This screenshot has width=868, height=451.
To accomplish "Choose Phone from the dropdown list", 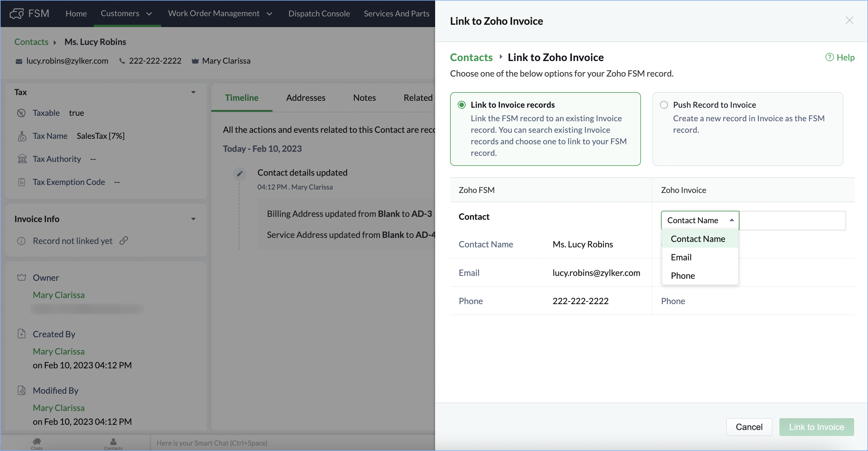I will pyautogui.click(x=700, y=276).
